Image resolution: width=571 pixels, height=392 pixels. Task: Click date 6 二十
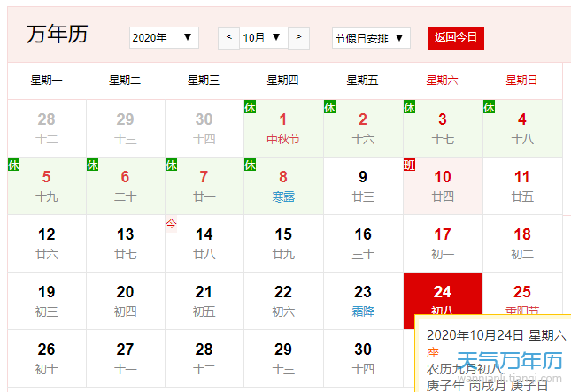(x=126, y=186)
